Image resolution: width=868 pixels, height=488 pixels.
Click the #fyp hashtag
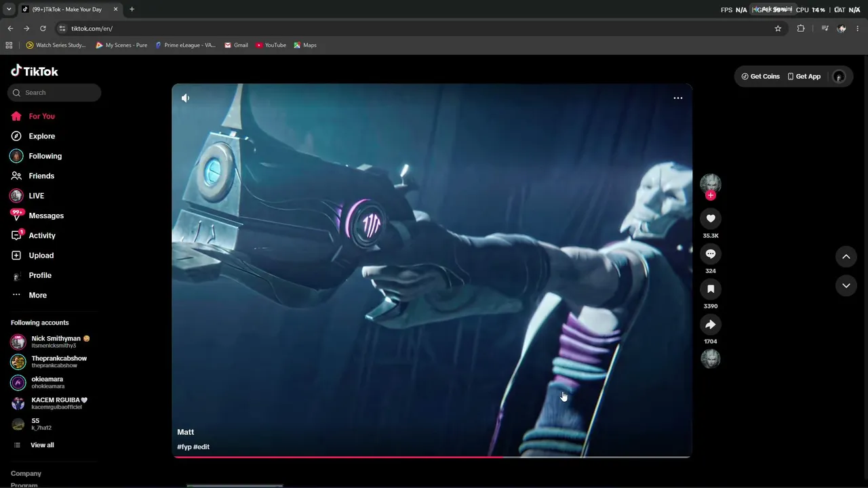[x=184, y=447]
